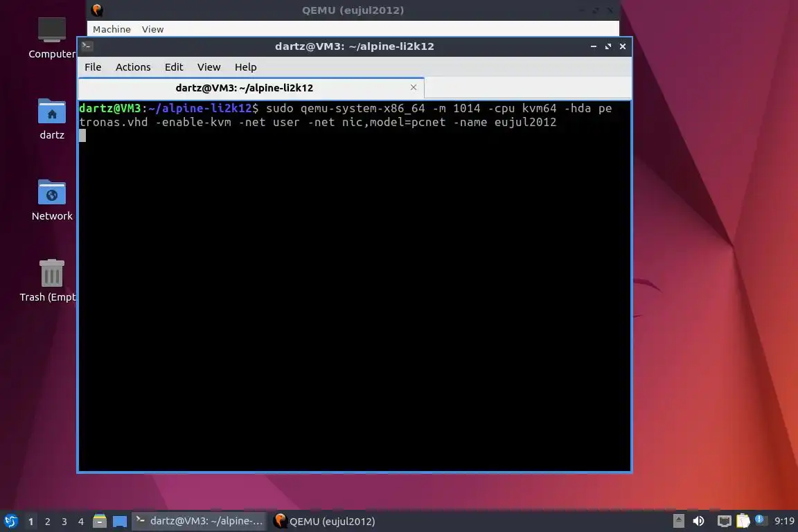Viewport: 798px width, 532px height.
Task: Open the volume control tray icon
Action: pos(699,521)
